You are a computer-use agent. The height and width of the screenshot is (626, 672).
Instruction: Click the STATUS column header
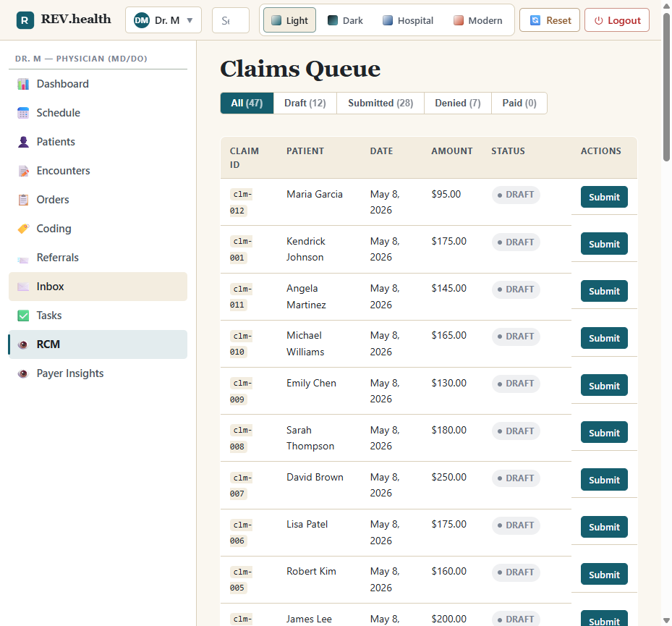[508, 151]
